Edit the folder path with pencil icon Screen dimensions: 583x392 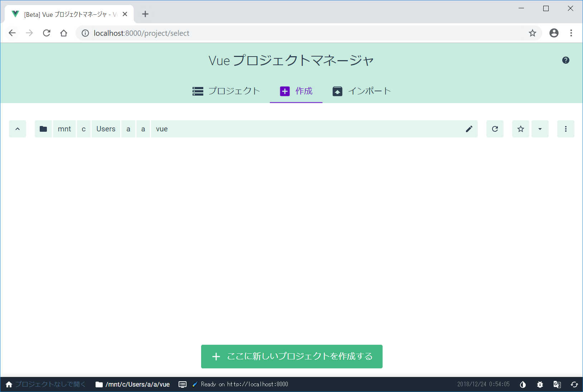tap(469, 129)
